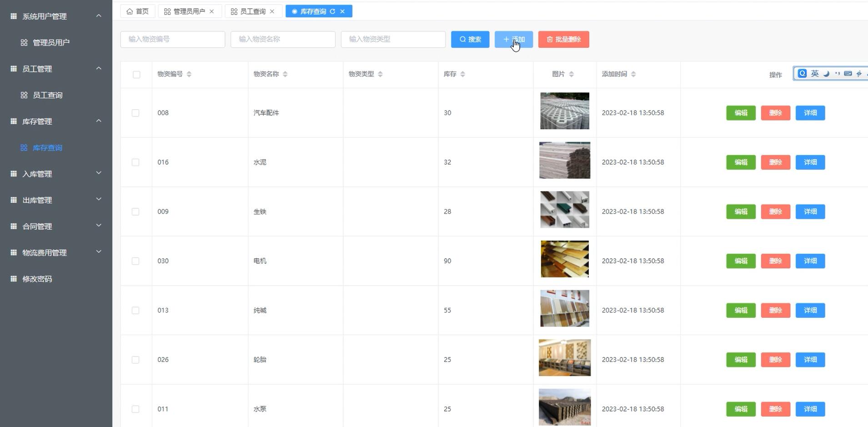
Task: Click the 管理员用户 submenu icon
Action: (x=24, y=42)
